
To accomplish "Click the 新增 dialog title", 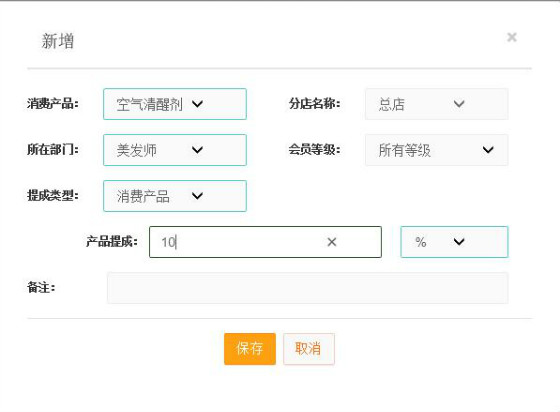I will [58, 41].
